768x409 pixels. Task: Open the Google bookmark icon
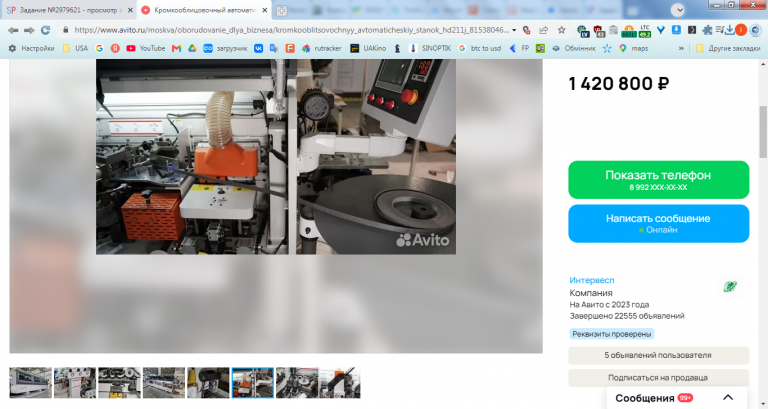(99, 48)
